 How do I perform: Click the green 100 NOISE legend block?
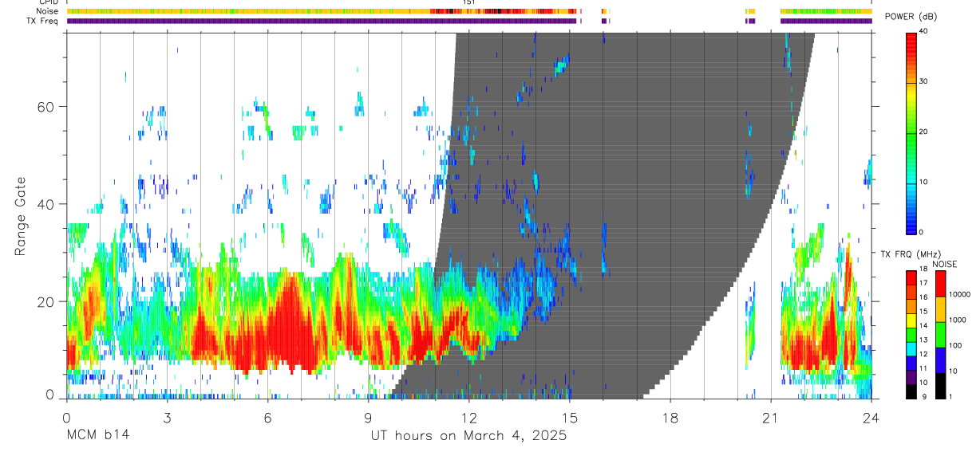click(x=942, y=335)
